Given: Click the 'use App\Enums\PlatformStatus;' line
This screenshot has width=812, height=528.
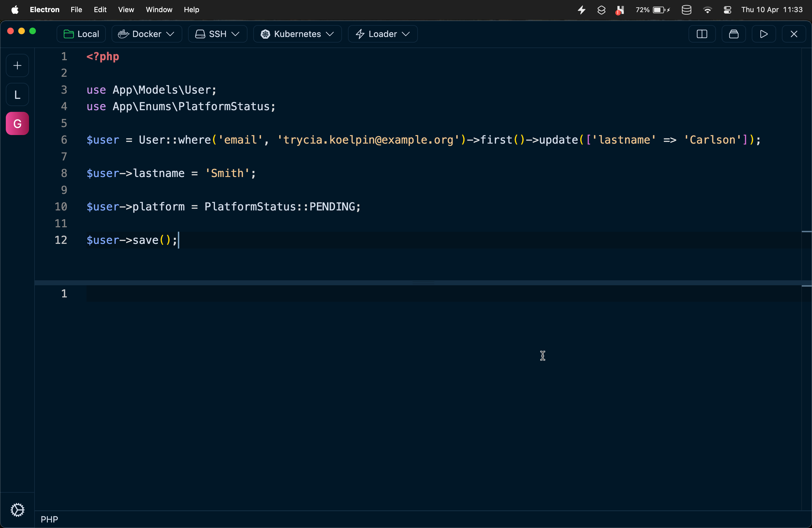Looking at the screenshot, I should [x=181, y=106].
